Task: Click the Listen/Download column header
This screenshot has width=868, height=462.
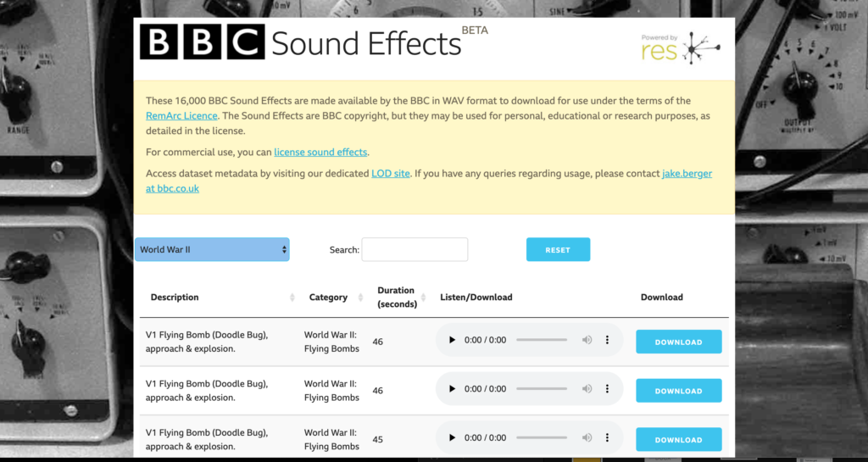Action: pos(476,297)
